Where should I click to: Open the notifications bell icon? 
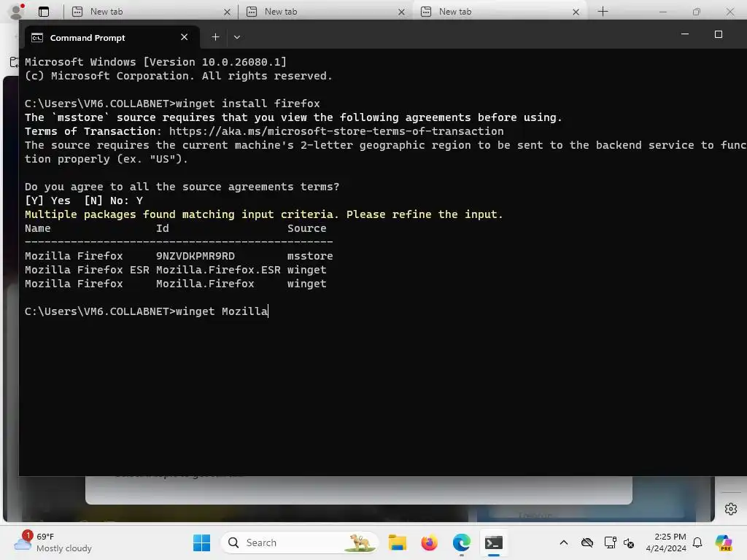tap(697, 542)
